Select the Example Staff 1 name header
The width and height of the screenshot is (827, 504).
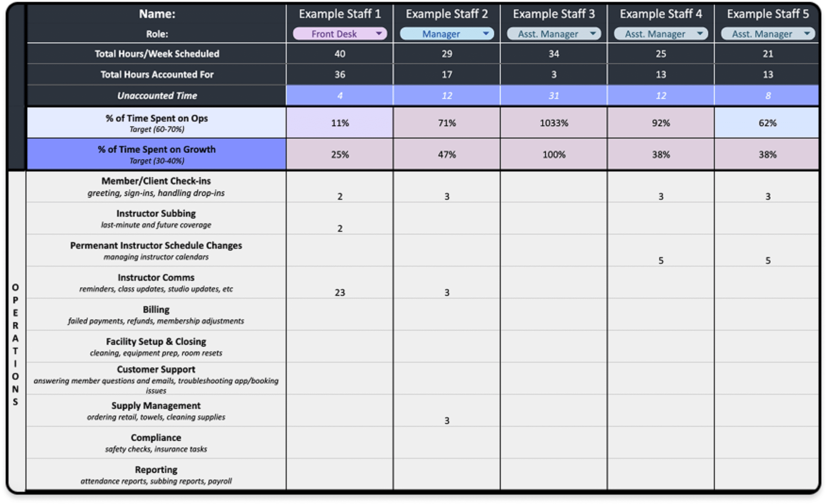coord(340,14)
